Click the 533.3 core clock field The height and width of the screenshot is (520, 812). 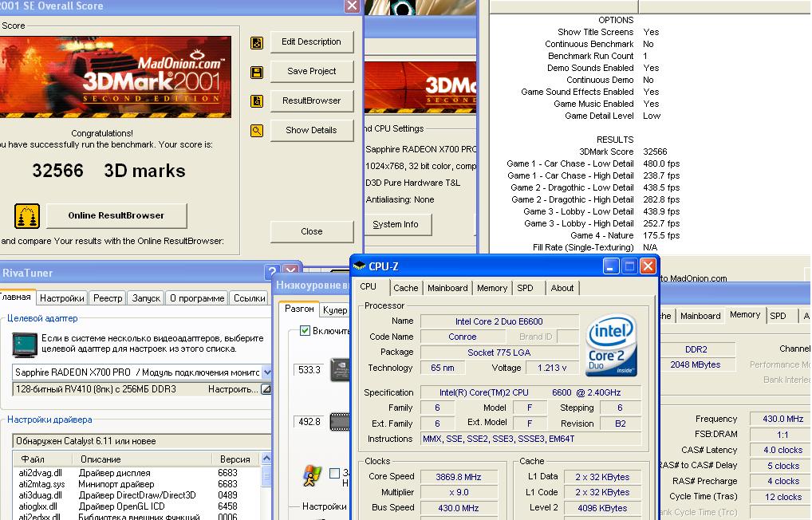click(309, 370)
